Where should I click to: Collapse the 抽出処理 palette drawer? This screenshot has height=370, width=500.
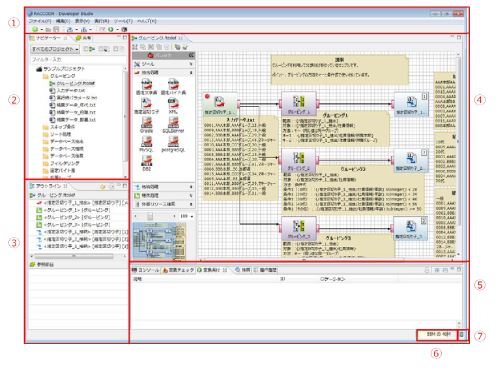tap(162, 72)
